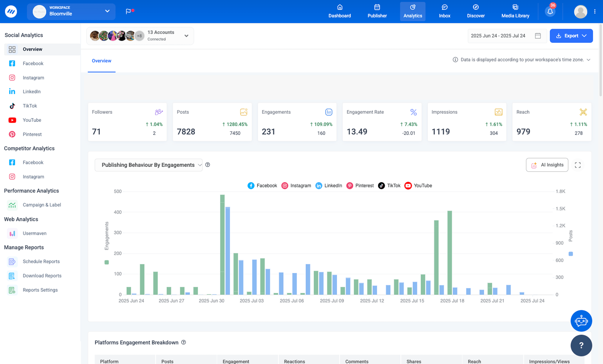Viewport: 603px width, 364px height.
Task: Toggle the Facebook series in the chart legend
Action: [262, 185]
